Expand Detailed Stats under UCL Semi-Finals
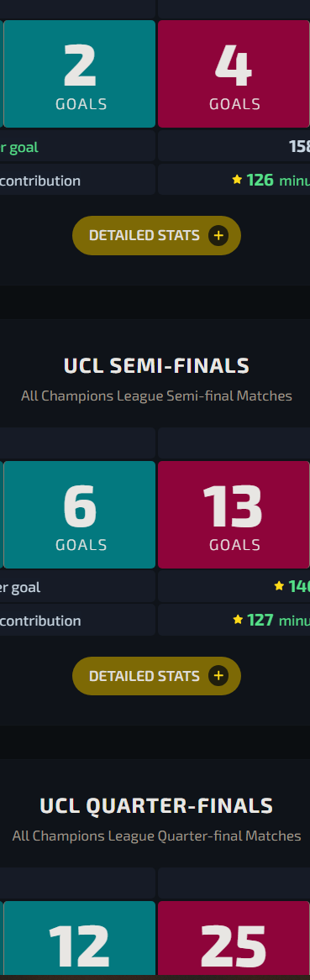Image resolution: width=310 pixels, height=980 pixels. [156, 676]
